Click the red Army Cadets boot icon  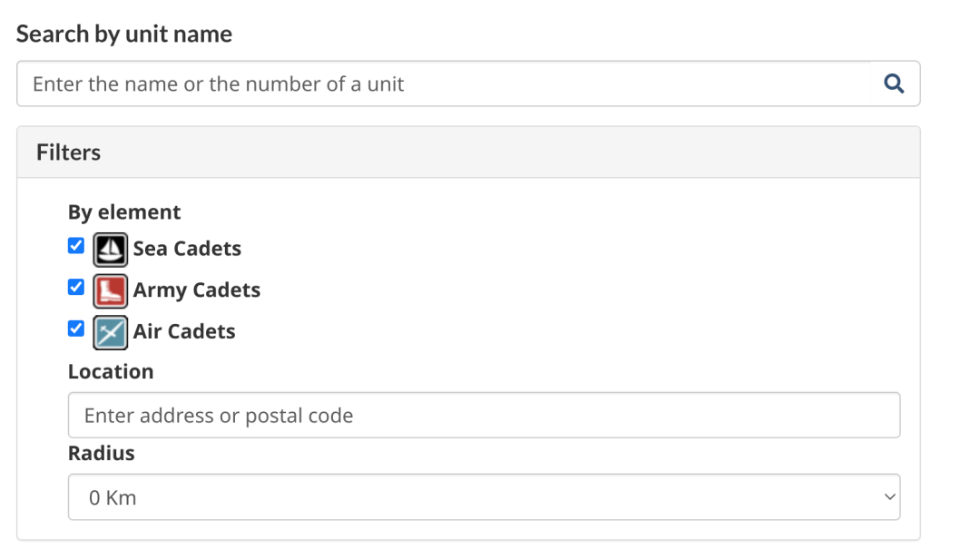pyautogui.click(x=110, y=290)
